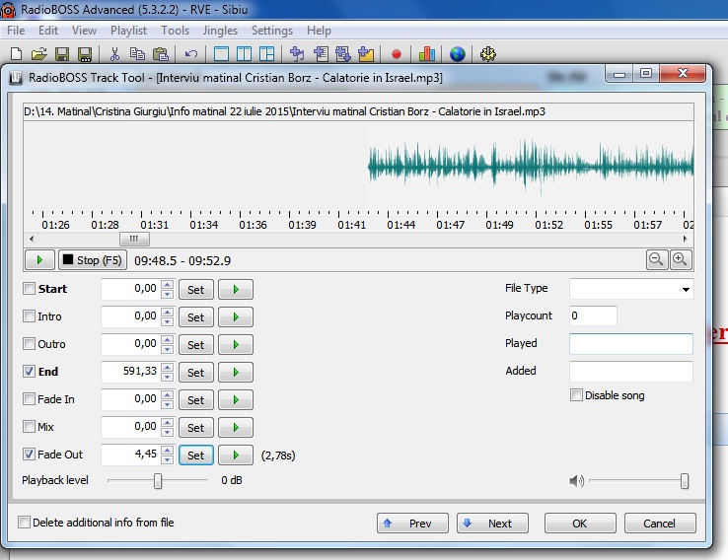Click the Cancel button
This screenshot has height=560, width=728.
tap(660, 524)
